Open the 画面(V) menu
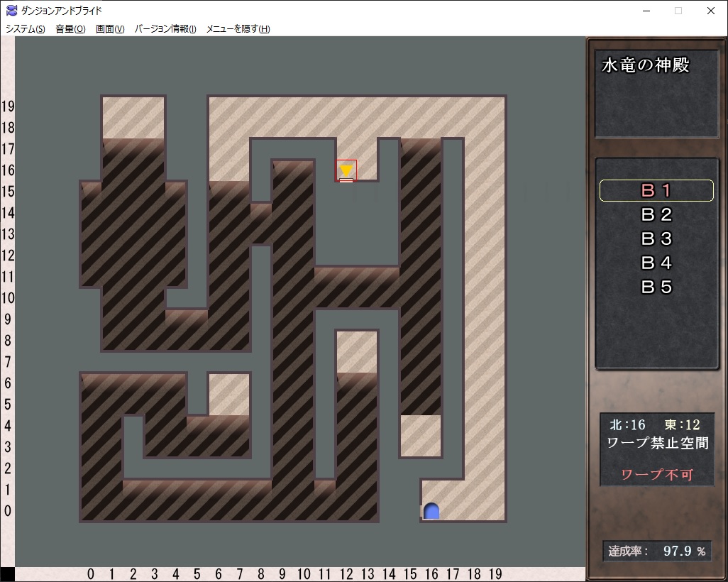Viewport: 728px width, 582px height. tap(110, 29)
